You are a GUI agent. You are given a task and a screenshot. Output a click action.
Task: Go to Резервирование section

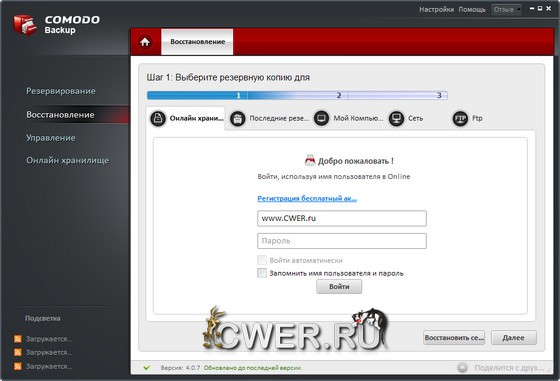(x=61, y=91)
